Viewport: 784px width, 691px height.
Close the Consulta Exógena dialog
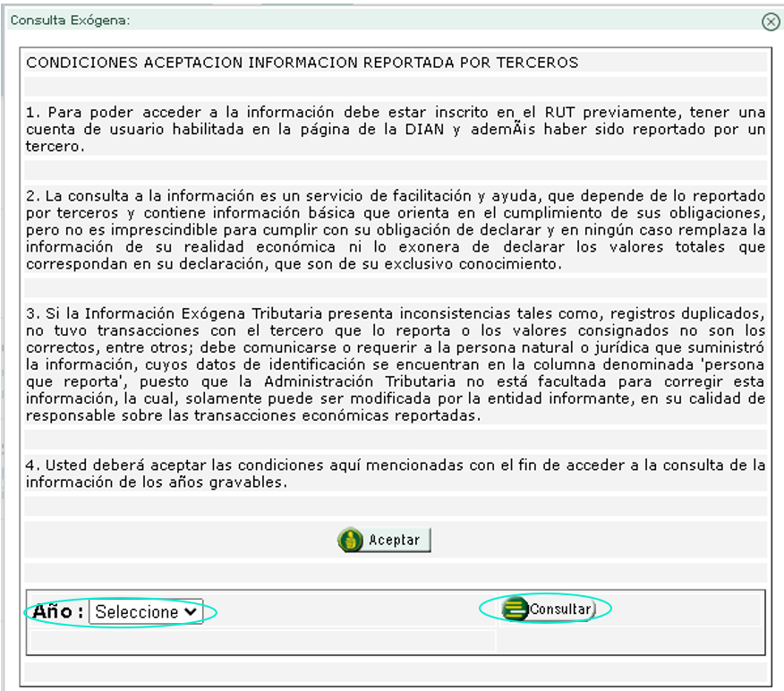(x=771, y=21)
